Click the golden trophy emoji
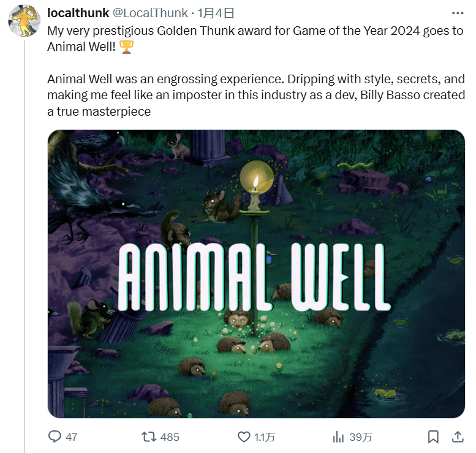This screenshot has width=476, height=453. 126,47
